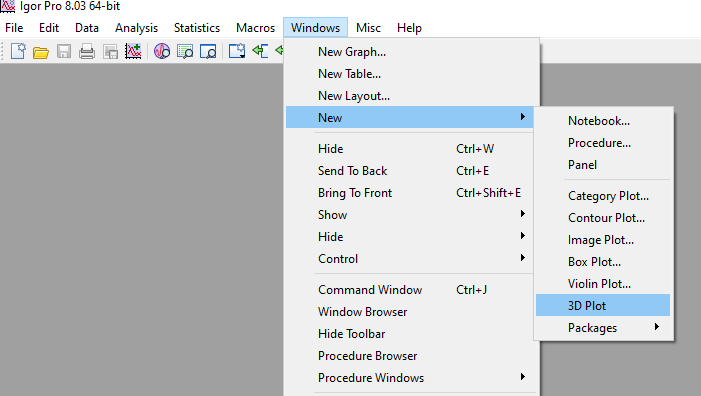Expand the Hide submenu with arrow

click(x=409, y=237)
